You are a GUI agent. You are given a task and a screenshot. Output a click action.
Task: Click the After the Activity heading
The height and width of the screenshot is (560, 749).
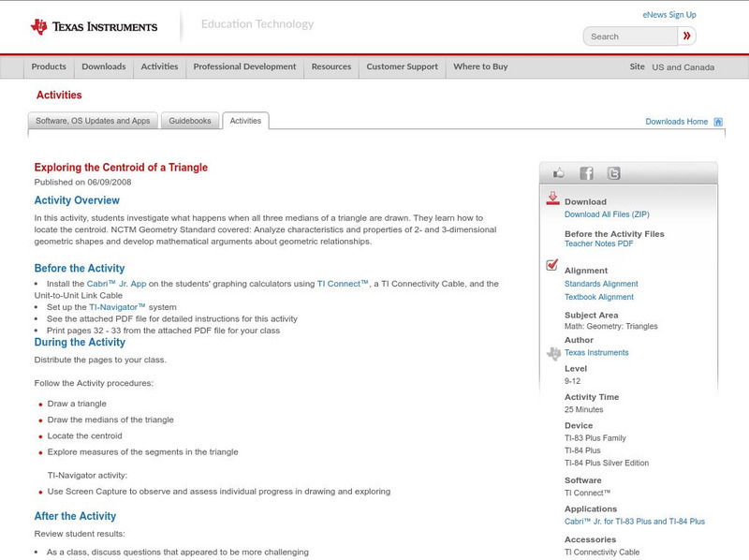pyautogui.click(x=75, y=517)
